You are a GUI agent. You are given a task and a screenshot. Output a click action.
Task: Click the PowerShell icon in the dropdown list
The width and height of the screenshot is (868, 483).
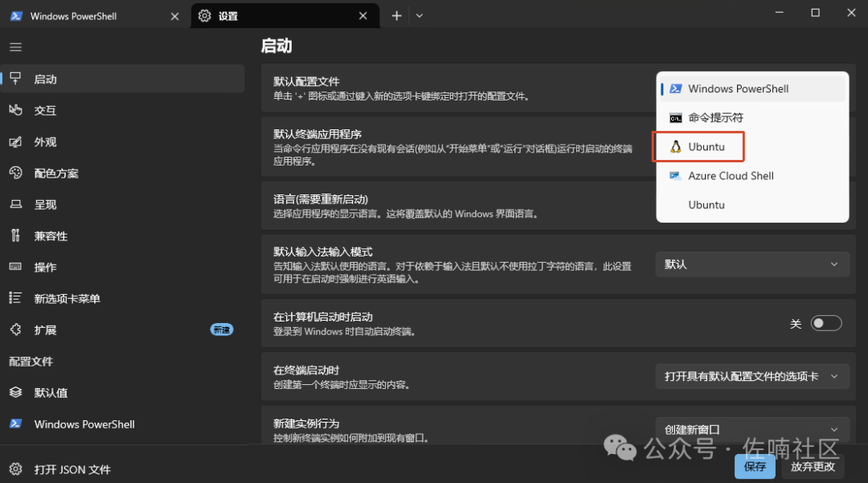coord(675,88)
